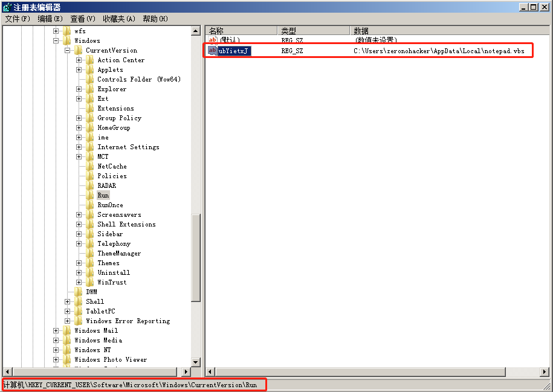The width and height of the screenshot is (553, 392).
Task: Click the CurrentVersion folder icon
Action: (x=79, y=50)
